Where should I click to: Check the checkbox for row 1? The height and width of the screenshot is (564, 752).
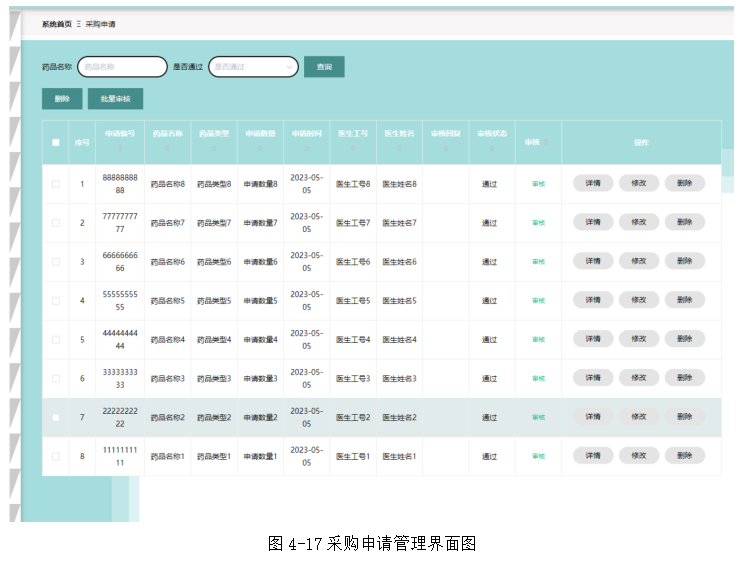[56, 184]
